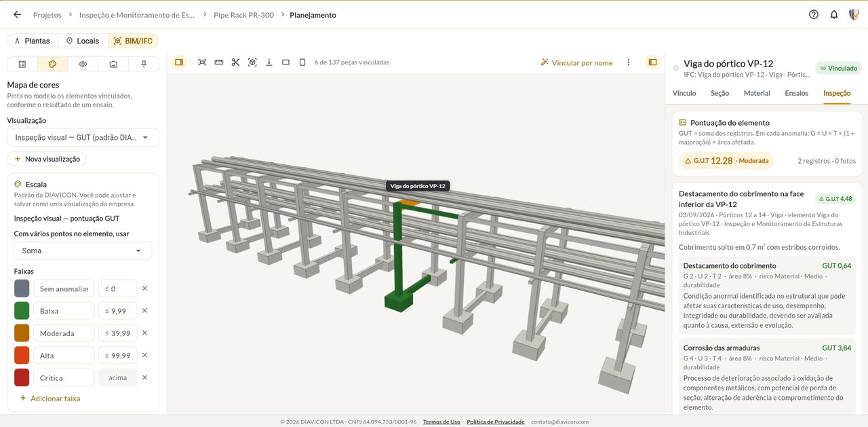Open Termos de Uso link
Viewport: 868px width, 427px height.
tap(441, 422)
